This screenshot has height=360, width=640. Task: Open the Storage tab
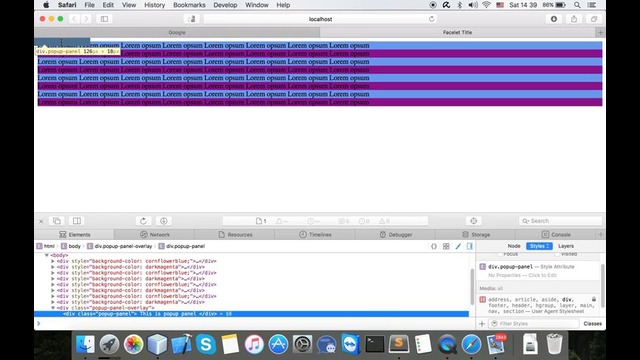(x=475, y=235)
